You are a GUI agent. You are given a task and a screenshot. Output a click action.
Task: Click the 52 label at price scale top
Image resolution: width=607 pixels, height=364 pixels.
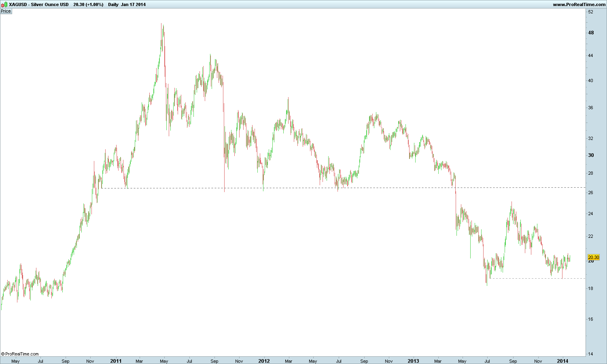click(591, 12)
